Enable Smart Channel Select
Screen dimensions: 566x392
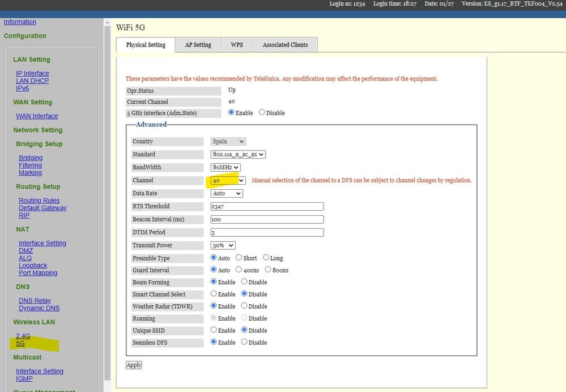tap(214, 294)
